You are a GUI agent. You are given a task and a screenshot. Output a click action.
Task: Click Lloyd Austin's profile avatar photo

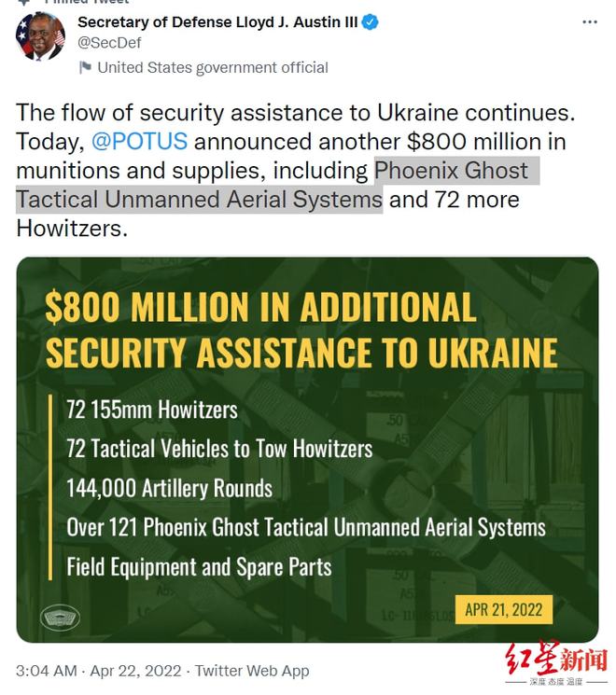[x=40, y=36]
